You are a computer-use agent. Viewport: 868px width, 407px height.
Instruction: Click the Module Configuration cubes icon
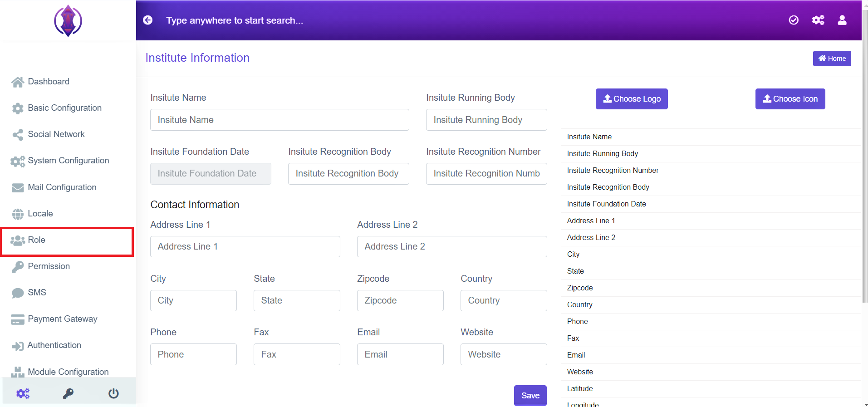click(x=18, y=373)
